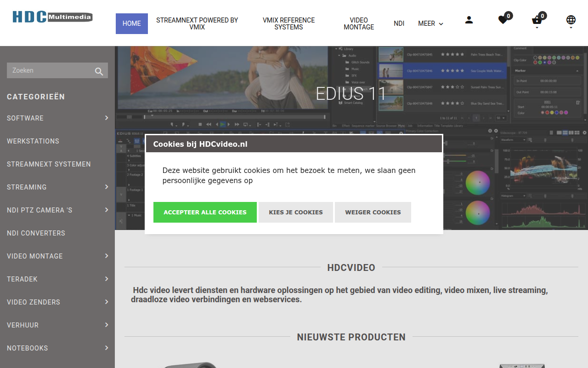This screenshot has height=368, width=588.
Task: Open the Video Montage top menu
Action: click(359, 23)
